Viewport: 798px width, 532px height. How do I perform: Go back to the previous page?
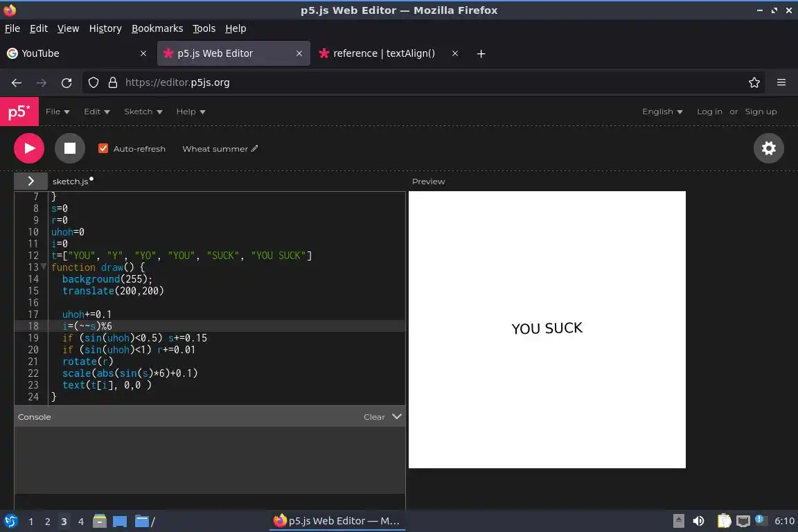point(17,82)
